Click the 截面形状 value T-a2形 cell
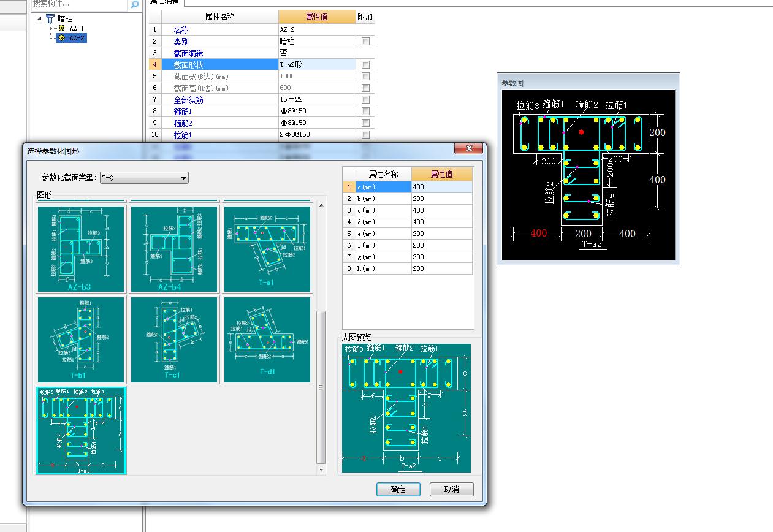Image resolution: width=773 pixels, height=532 pixels. pyautogui.click(x=316, y=64)
